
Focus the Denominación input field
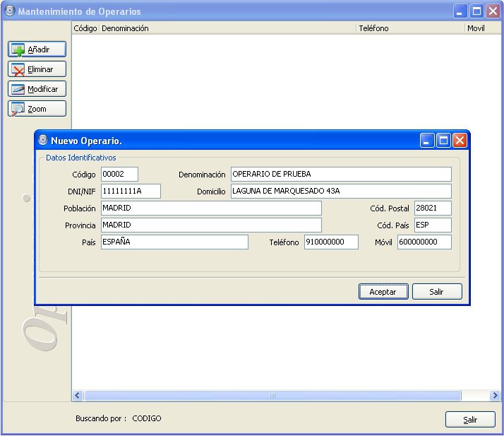(x=341, y=174)
